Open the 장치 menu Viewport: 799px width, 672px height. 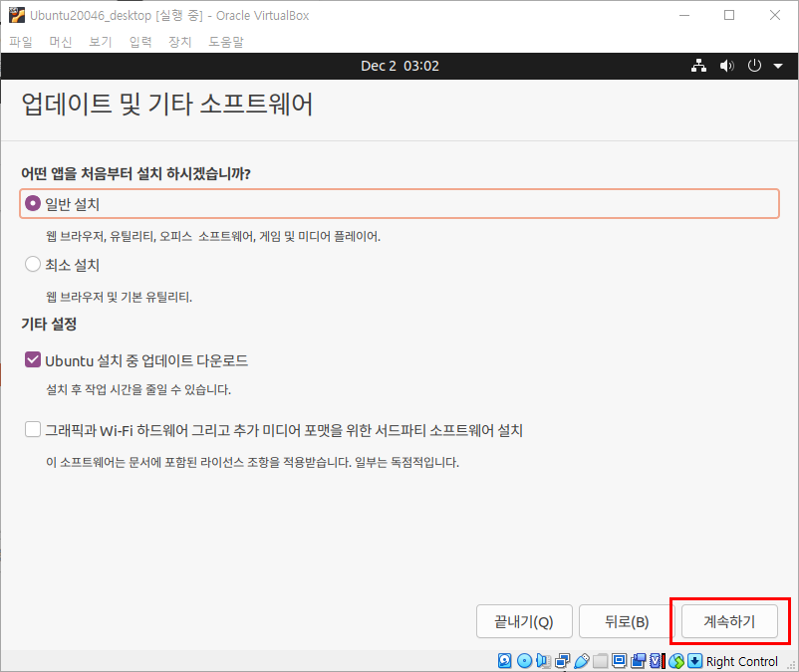180,42
